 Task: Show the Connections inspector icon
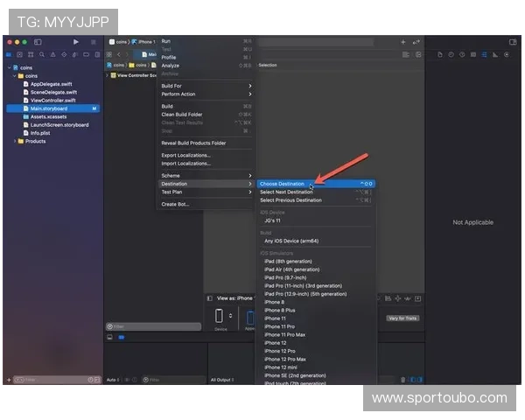pos(507,54)
